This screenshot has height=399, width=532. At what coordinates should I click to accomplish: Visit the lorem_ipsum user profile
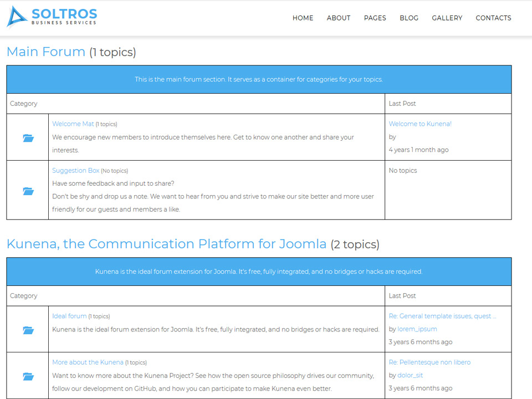[417, 329]
